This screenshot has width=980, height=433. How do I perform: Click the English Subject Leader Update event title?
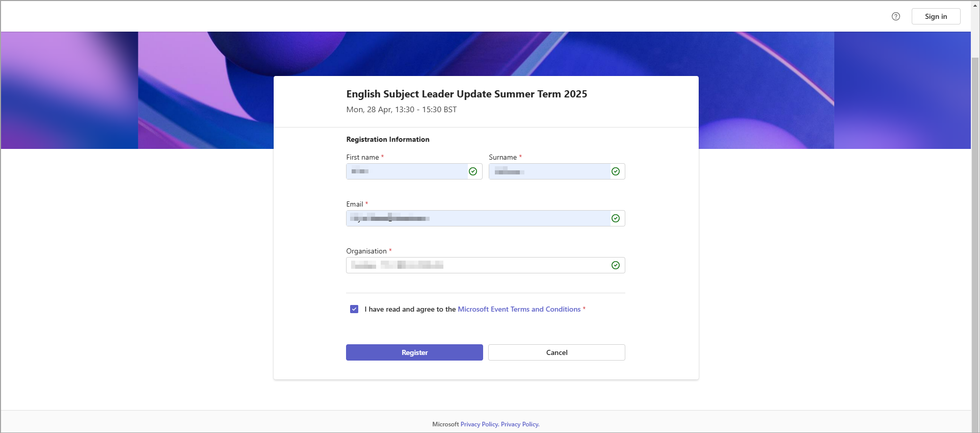466,94
